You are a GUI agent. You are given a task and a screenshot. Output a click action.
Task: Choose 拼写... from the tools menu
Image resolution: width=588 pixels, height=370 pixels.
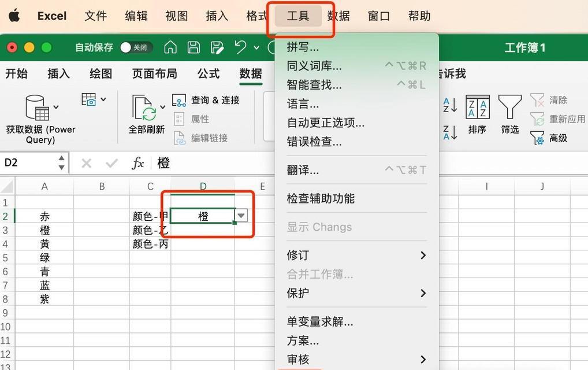357,47
